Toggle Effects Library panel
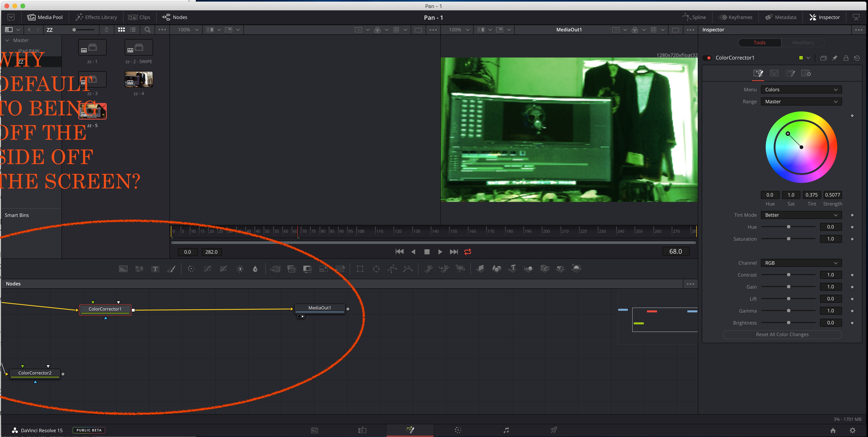 96,17
